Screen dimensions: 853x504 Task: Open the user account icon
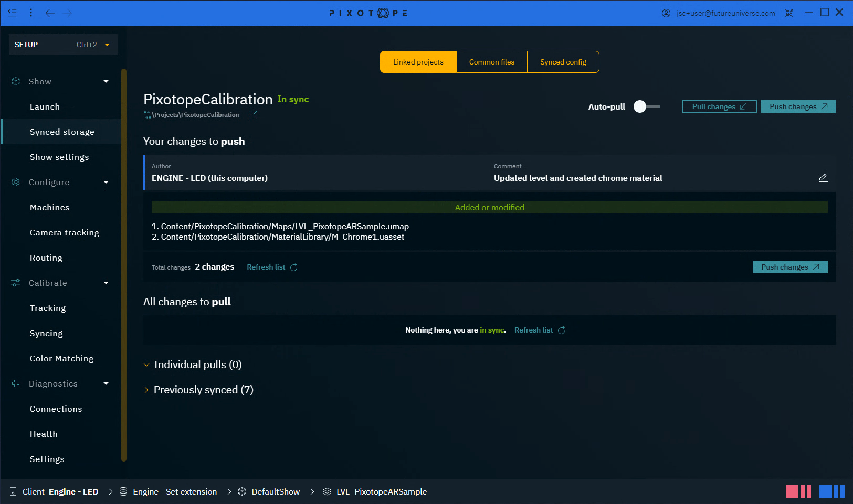(666, 13)
